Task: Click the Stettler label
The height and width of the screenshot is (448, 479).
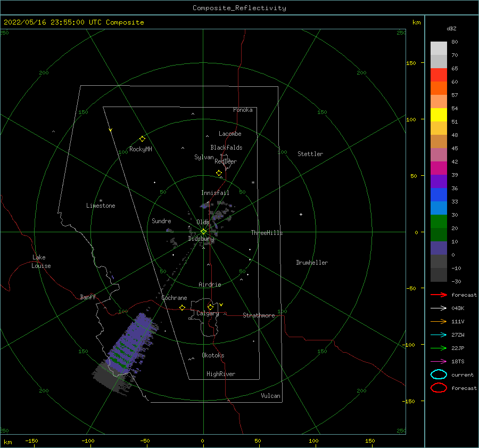Action: 310,154
